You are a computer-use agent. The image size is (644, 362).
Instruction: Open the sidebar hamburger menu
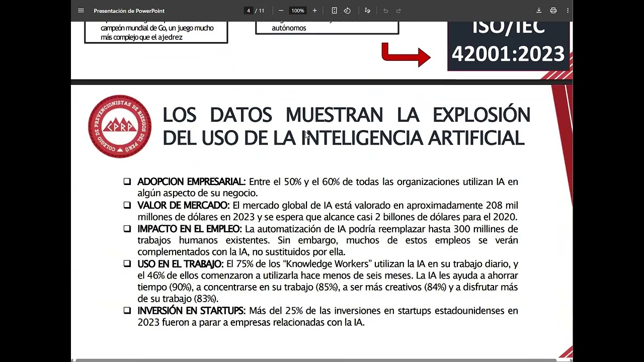coord(81,11)
